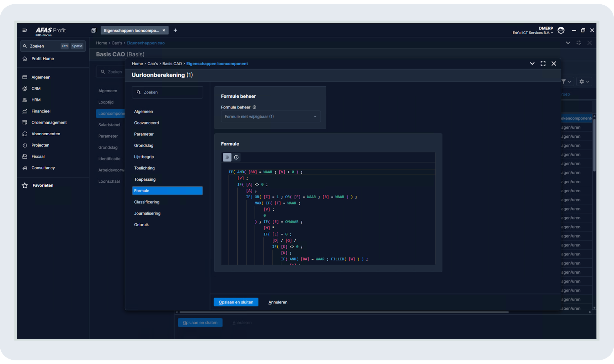The width and height of the screenshot is (614, 364).
Task: Toggle the formula formatting icon
Action: click(227, 158)
